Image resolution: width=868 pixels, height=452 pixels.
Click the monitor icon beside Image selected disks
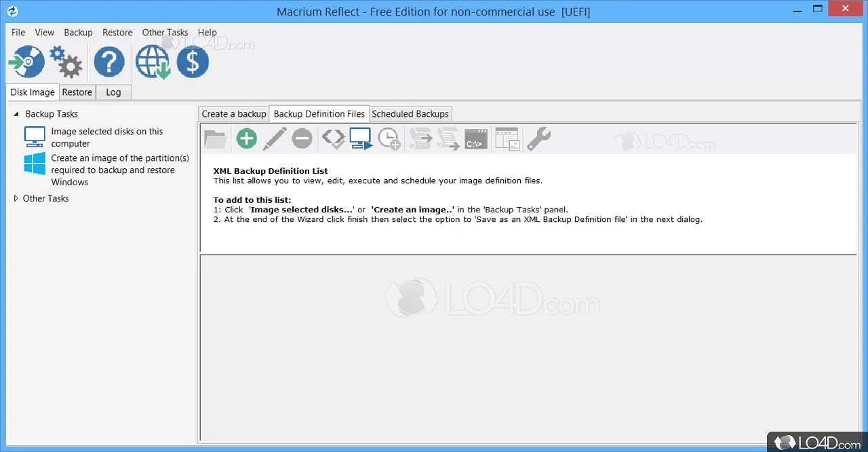coord(35,136)
